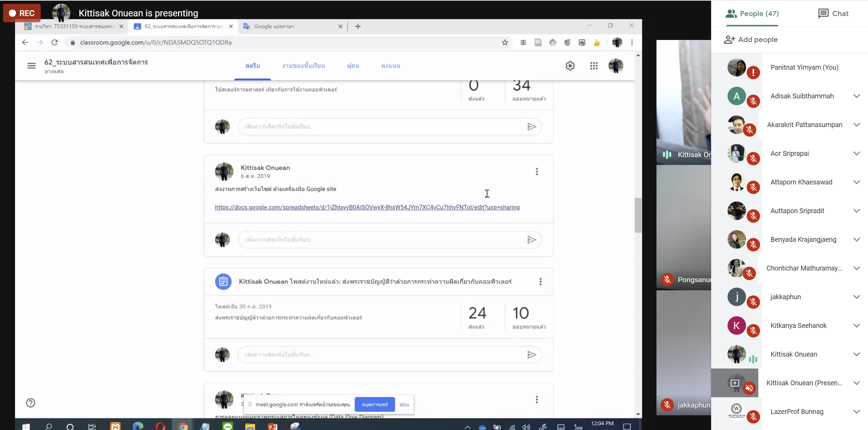This screenshot has height=430, width=868.
Task: Open the งานของชั้นเรียน classwork tab
Action: coord(303,66)
